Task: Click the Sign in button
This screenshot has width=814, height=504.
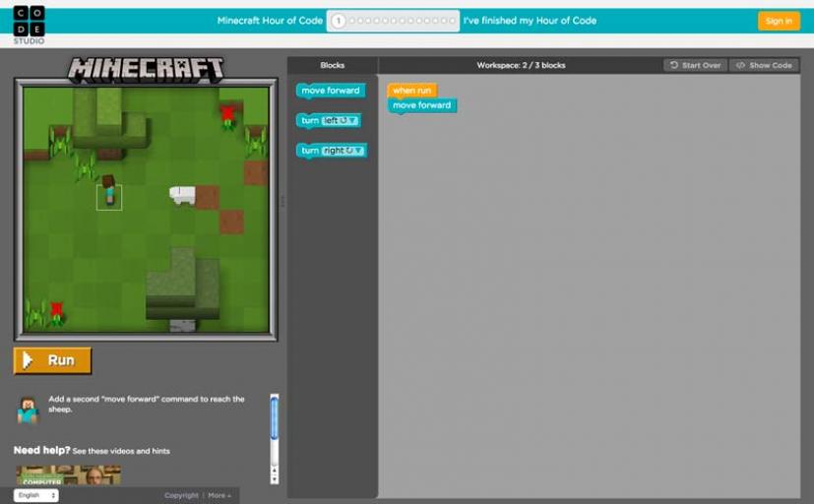Action: pyautogui.click(x=779, y=21)
